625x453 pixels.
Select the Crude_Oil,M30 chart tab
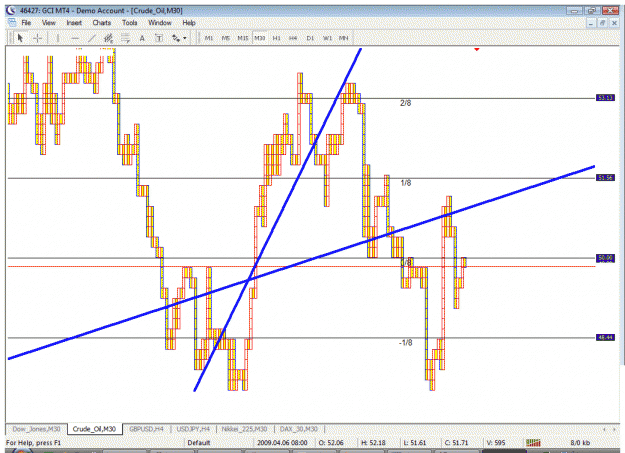coord(94,429)
